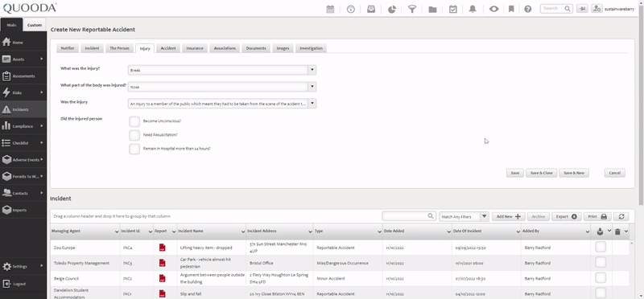Tick archive checkbox for Zou Europe row
The width and height of the screenshot is (644, 299).
tap(601, 247)
